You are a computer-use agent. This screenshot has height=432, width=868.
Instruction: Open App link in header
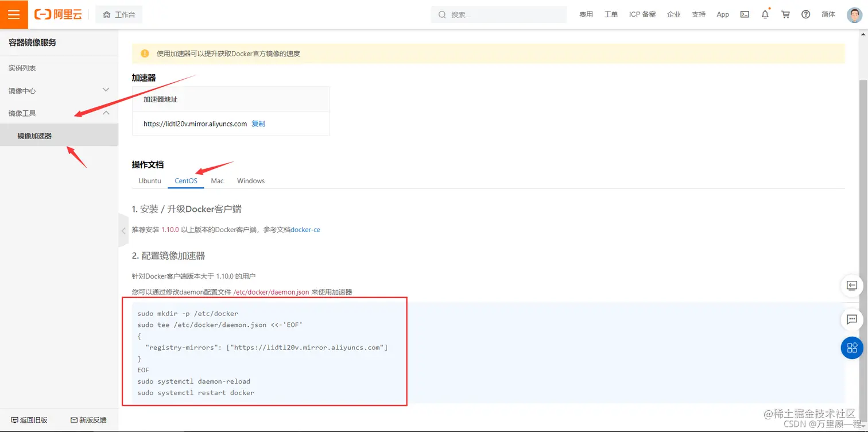pyautogui.click(x=723, y=14)
